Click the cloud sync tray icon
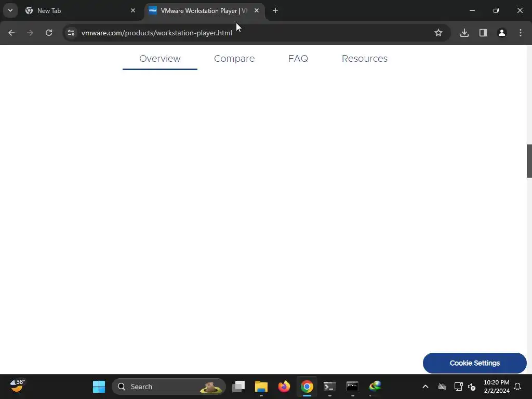This screenshot has width=532, height=399. coord(442,387)
